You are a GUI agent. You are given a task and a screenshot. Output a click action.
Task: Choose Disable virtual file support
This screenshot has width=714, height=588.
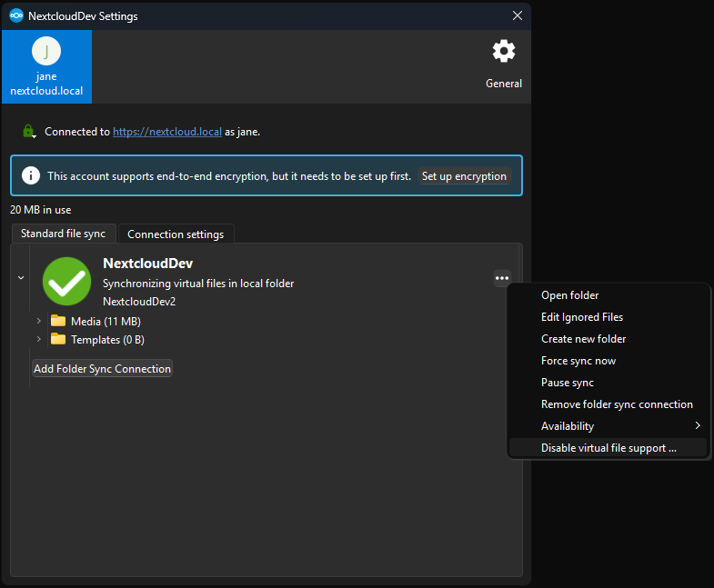(608, 448)
